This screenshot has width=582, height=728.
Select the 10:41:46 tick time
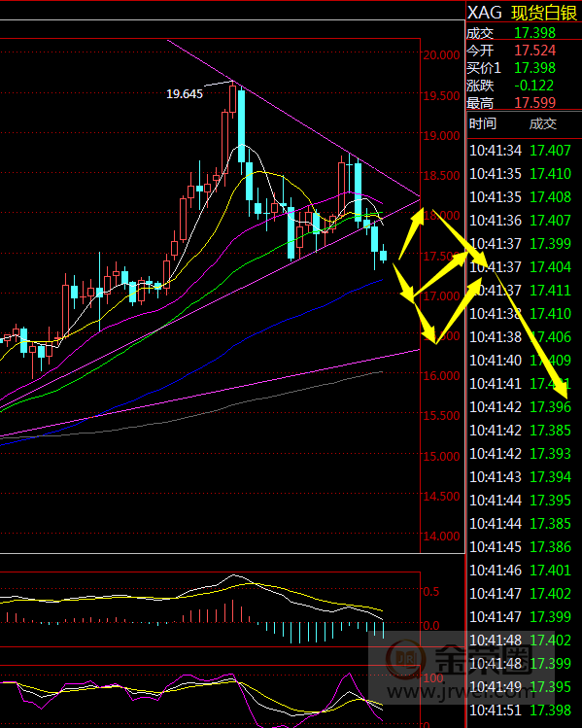click(496, 571)
